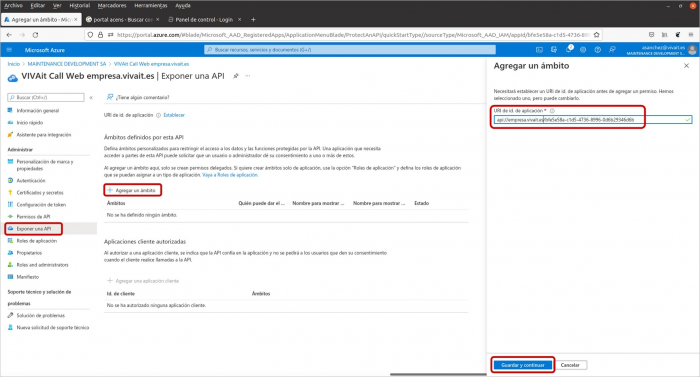Open Configuración de token
Image resolution: width=700 pixels, height=377 pixels.
(x=41, y=205)
